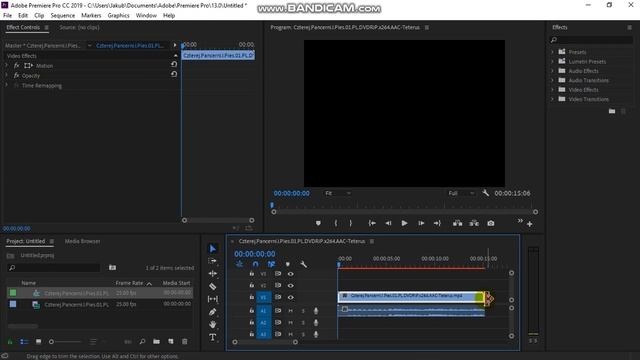Toggle lock on track A1
Viewport: 640px width, 360px height.
coord(252,311)
